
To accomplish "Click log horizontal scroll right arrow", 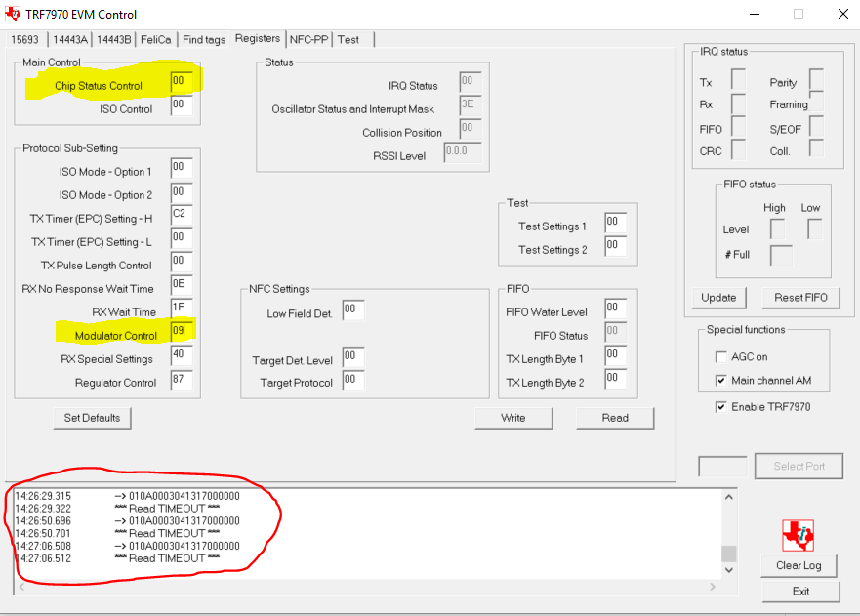I will coord(713,587).
